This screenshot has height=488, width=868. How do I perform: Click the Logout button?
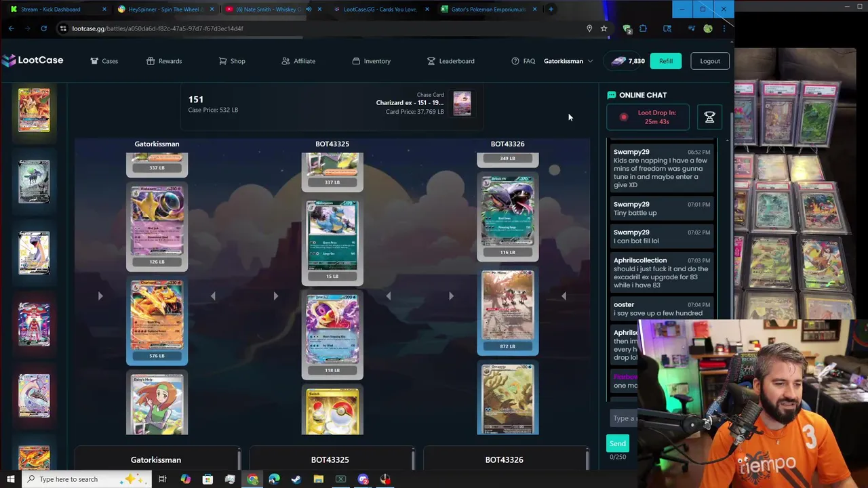pyautogui.click(x=710, y=61)
